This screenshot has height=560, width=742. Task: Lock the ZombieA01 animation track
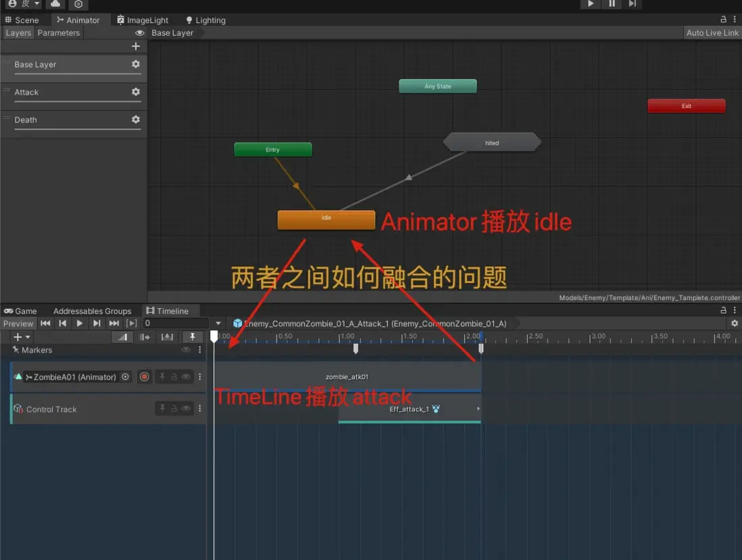pyautogui.click(x=174, y=377)
